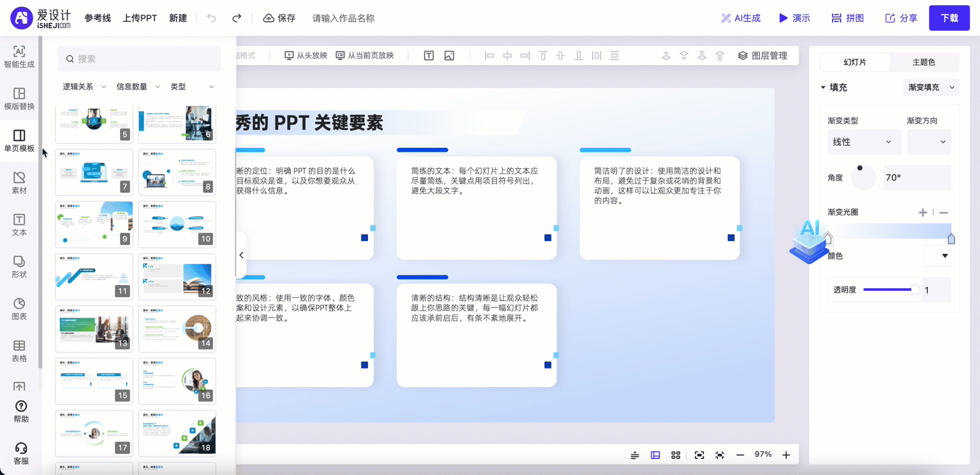Screen dimensions: 980x475
Task: Click the fit-canvas-to-screen icon in bottom bar
Action: click(x=699, y=455)
